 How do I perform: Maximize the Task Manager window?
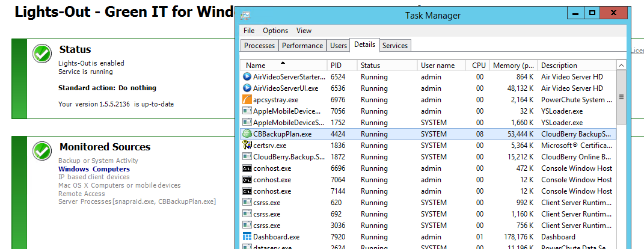592,13
